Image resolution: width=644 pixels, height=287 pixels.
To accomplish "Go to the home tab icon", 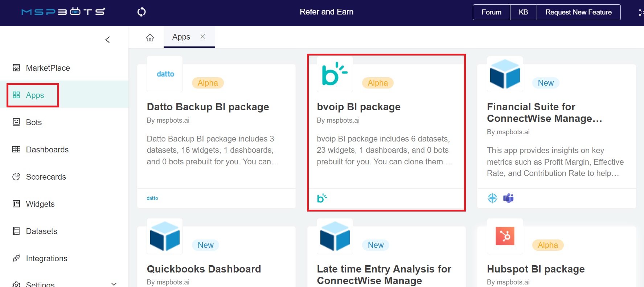I will coord(150,37).
